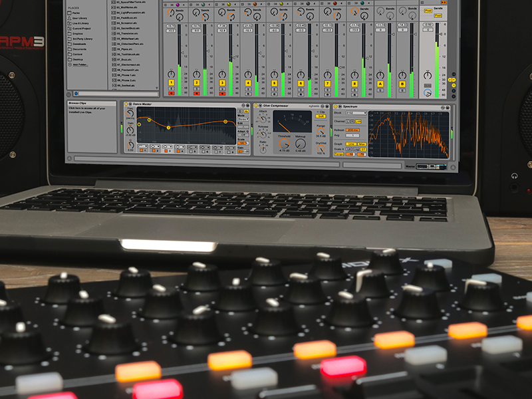532x399 pixels.
Task: Click track 2 Send B knob
Action: [x=205, y=17]
